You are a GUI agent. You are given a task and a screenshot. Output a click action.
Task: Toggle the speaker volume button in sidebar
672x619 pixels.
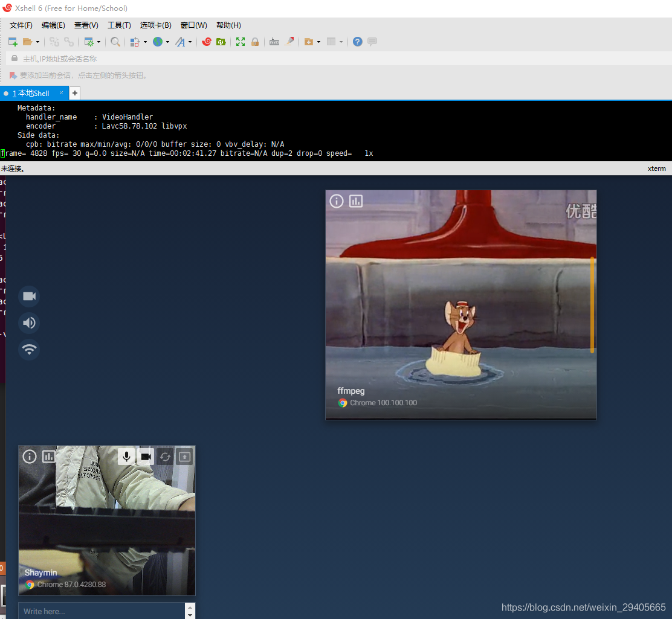(29, 322)
